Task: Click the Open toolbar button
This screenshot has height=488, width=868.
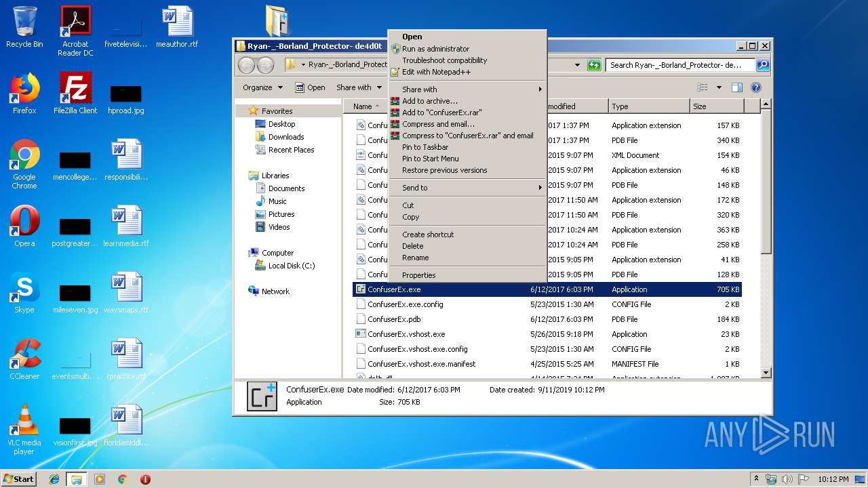Action: [x=311, y=87]
